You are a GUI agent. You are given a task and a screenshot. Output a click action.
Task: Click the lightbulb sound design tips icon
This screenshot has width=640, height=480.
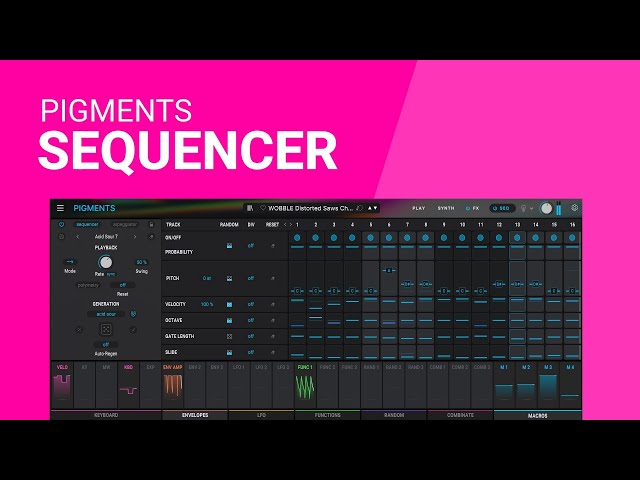[523, 208]
